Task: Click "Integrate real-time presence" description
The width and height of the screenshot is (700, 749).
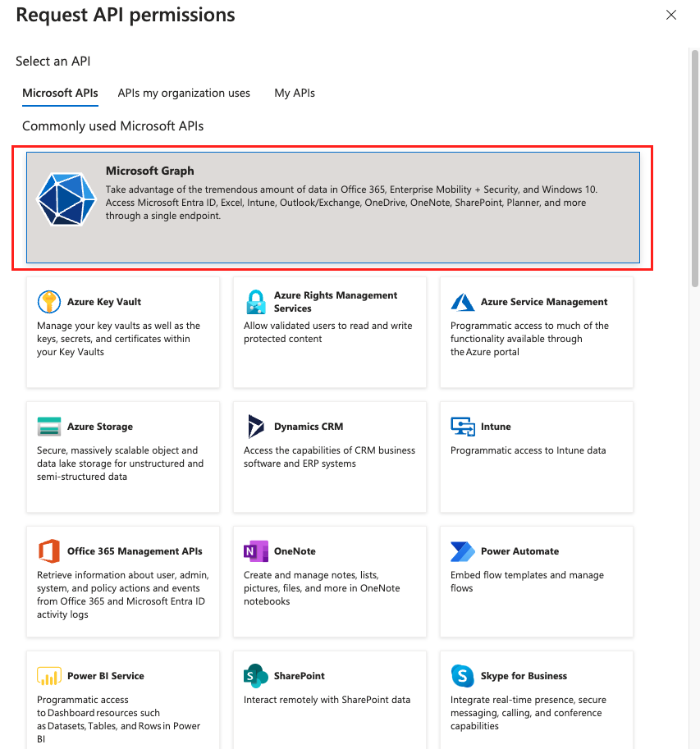Action: pos(528,713)
